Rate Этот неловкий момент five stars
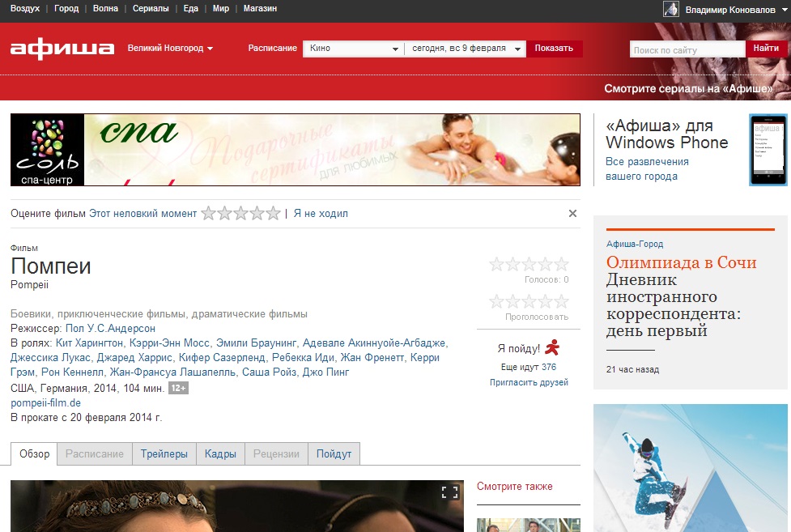This screenshot has width=791, height=532. pos(273,214)
